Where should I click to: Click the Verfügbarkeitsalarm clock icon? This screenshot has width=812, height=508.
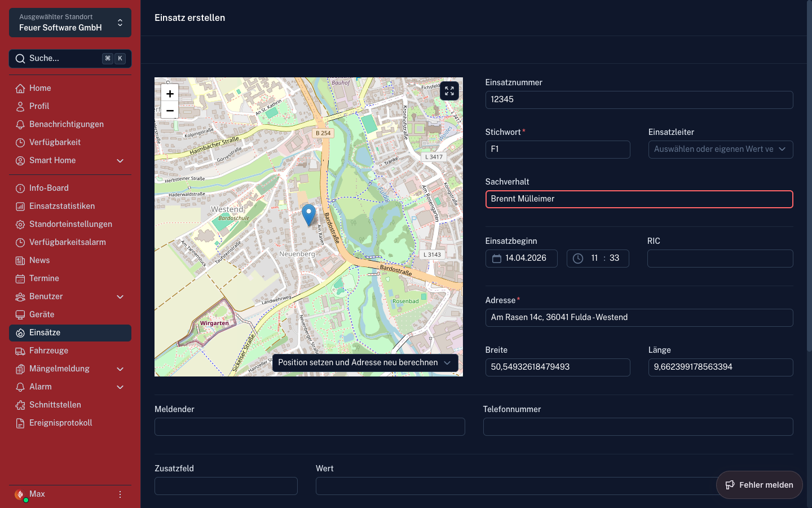click(20, 242)
